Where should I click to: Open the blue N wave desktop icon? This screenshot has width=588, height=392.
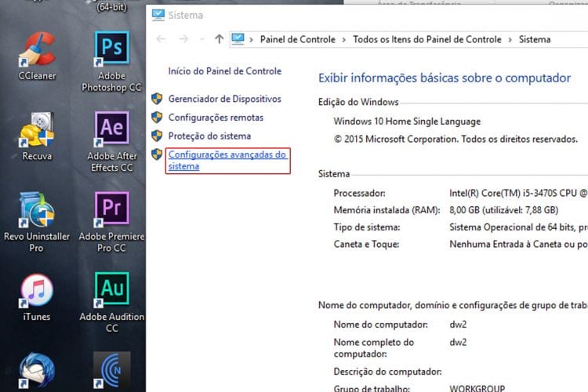tap(112, 370)
